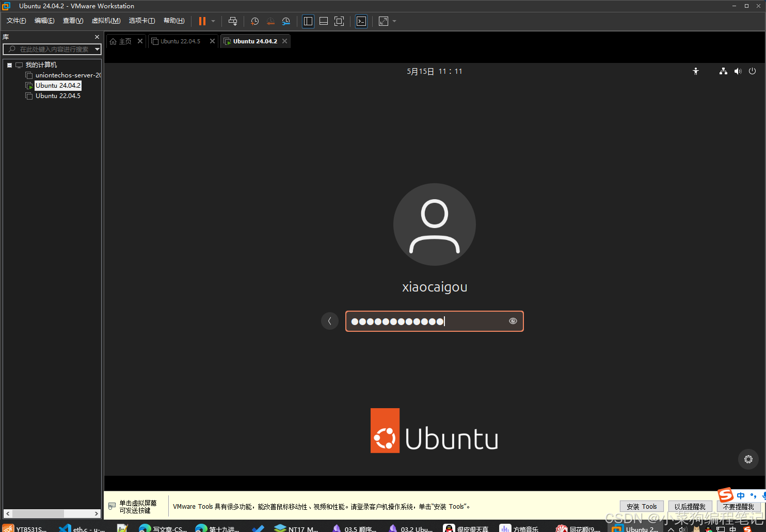The image size is (766, 532).
Task: Open the 查看 menu
Action: click(73, 21)
